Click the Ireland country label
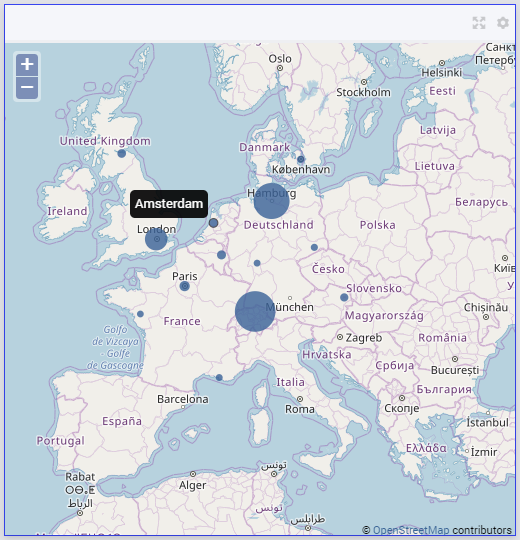520x540 pixels. 67,211
